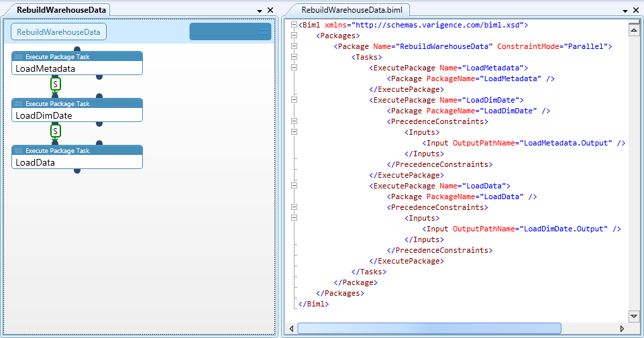Collapse LoadData's Inputs element
644x338 pixels.
coord(294,218)
